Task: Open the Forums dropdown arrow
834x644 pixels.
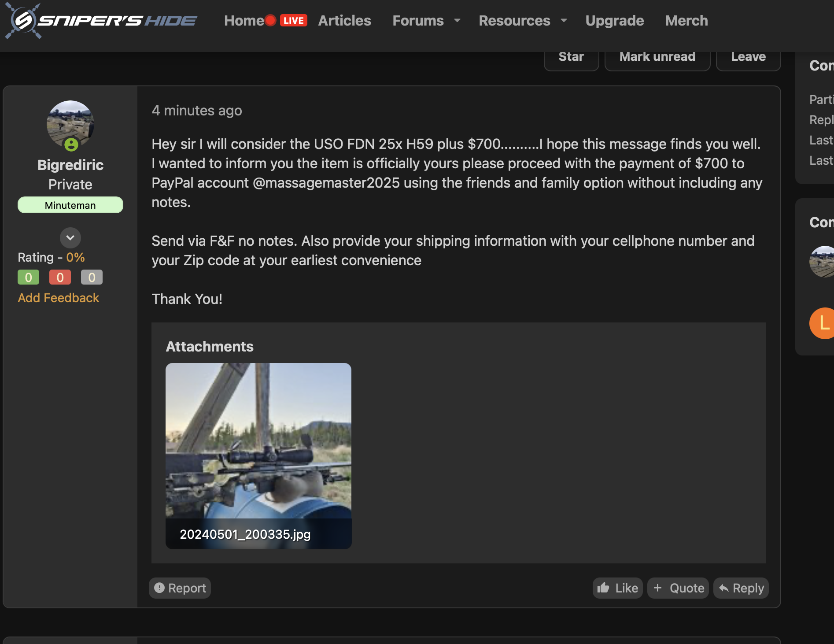Action: coord(457,21)
